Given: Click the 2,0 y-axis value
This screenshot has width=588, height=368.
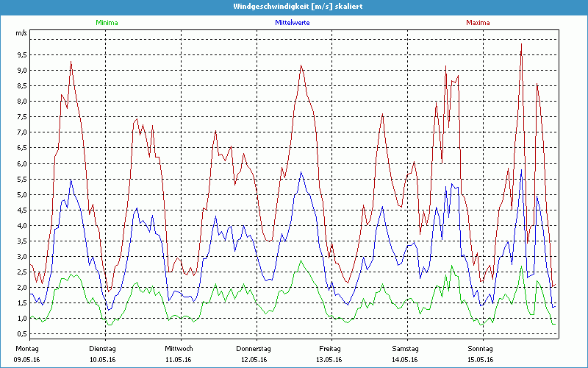Looking at the screenshot, I should click(22, 287).
